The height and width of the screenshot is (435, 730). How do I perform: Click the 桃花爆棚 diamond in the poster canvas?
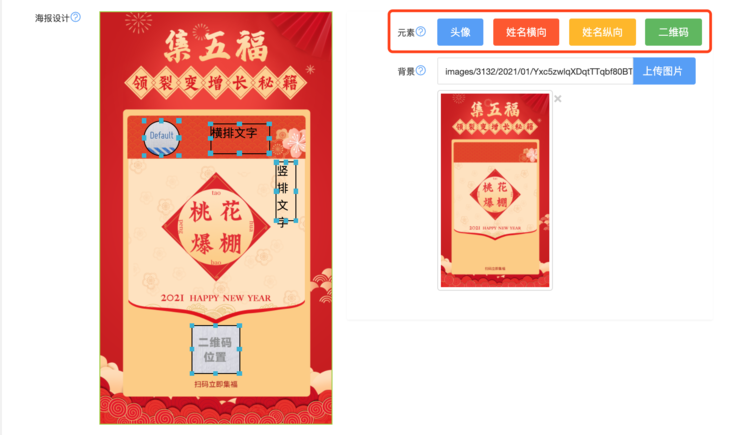pos(216,227)
